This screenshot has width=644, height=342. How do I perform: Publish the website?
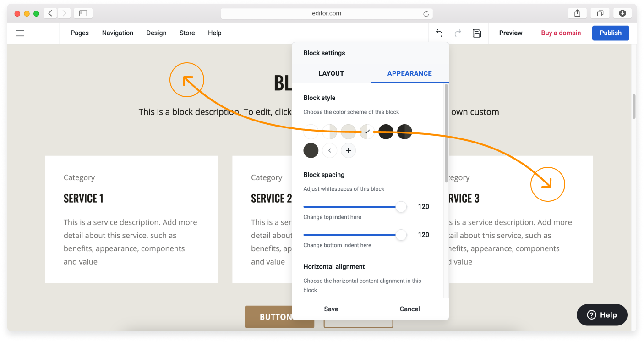coord(611,33)
